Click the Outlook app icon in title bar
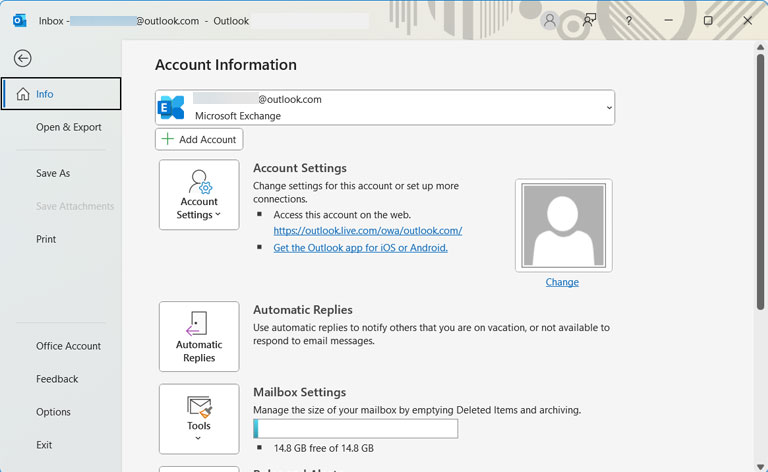Image resolution: width=768 pixels, height=472 pixels. tap(20, 21)
